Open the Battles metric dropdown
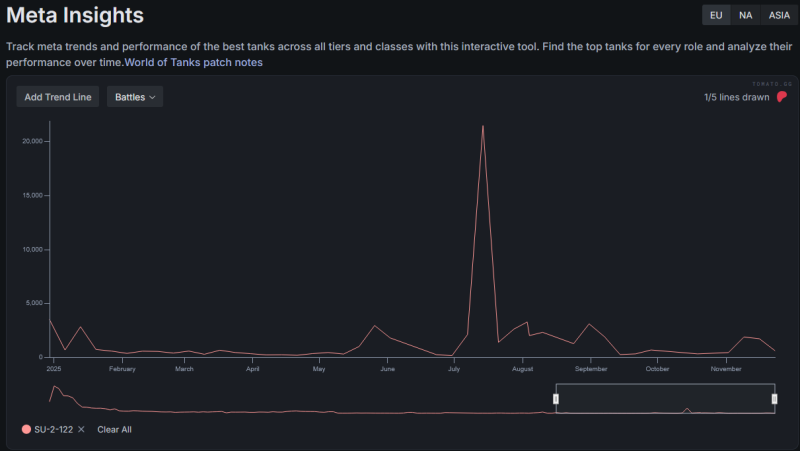The height and width of the screenshot is (451, 800). click(x=135, y=97)
